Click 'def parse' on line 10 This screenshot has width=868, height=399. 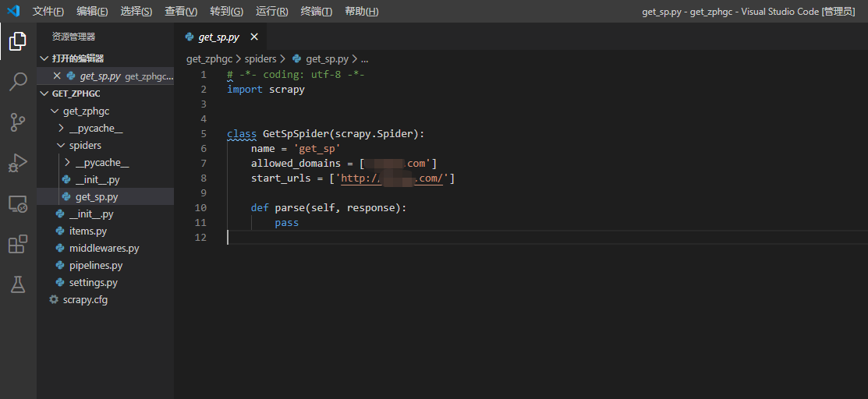pyautogui.click(x=278, y=207)
